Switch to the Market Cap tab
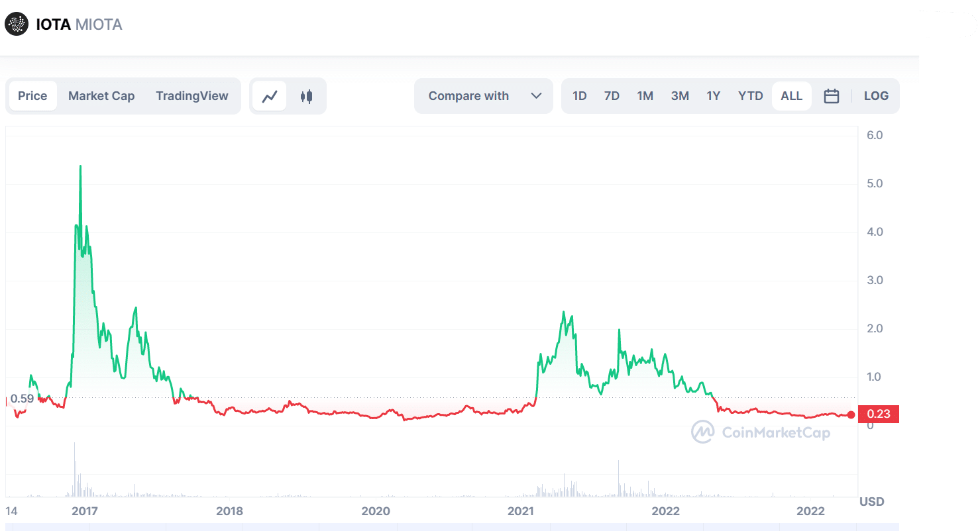Viewport: 980px width, 531px height. pos(101,95)
